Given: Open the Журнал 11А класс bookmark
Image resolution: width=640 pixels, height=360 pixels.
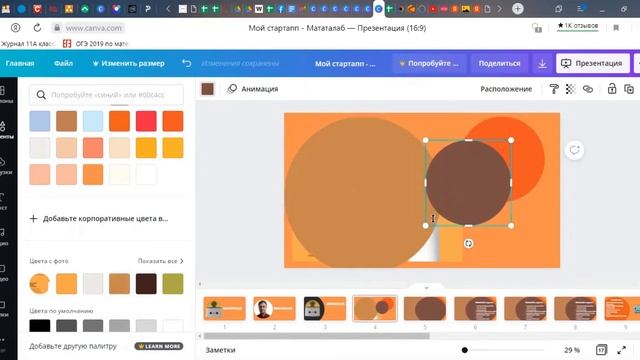Looking at the screenshot, I should tap(27, 43).
